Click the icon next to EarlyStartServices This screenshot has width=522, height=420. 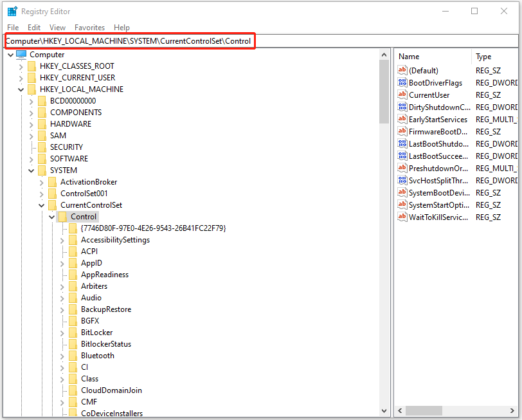click(402, 119)
